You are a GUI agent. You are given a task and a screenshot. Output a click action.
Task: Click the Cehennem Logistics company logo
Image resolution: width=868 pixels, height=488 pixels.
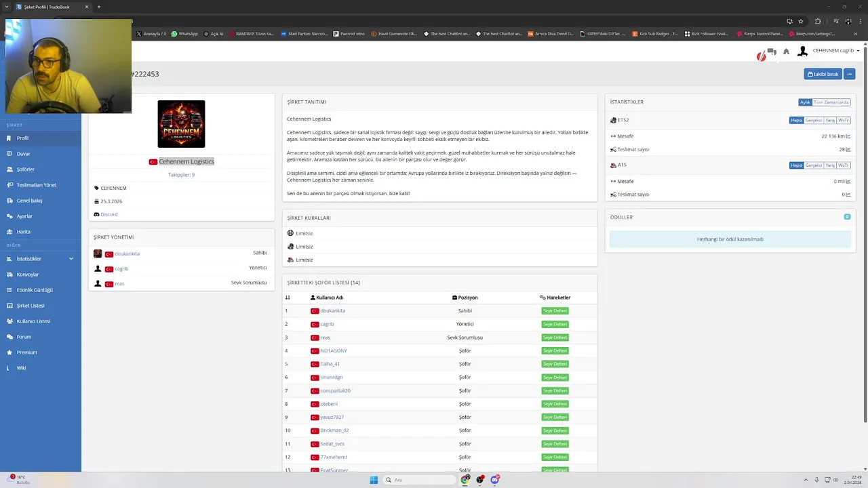pyautogui.click(x=181, y=124)
